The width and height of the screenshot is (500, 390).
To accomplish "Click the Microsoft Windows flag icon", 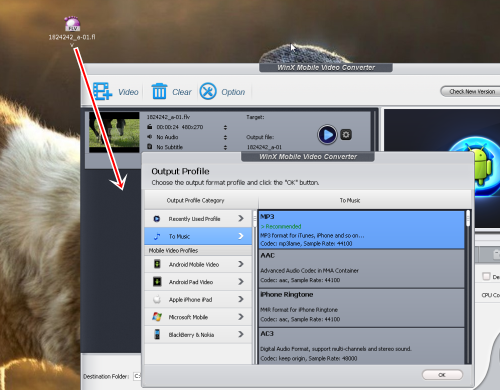I will 157,317.
